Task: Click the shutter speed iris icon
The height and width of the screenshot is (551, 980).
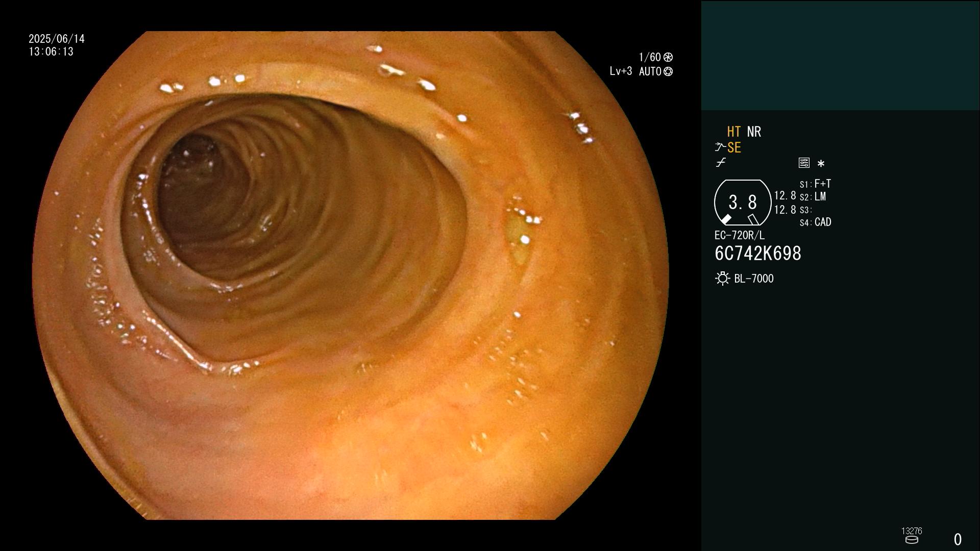Action: (x=668, y=57)
